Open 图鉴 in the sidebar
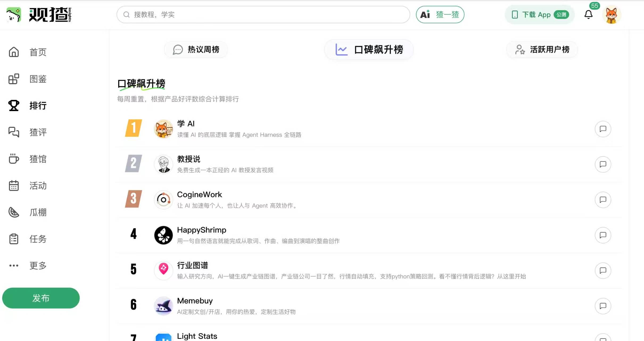Image resolution: width=644 pixels, height=341 pixels. click(x=38, y=79)
